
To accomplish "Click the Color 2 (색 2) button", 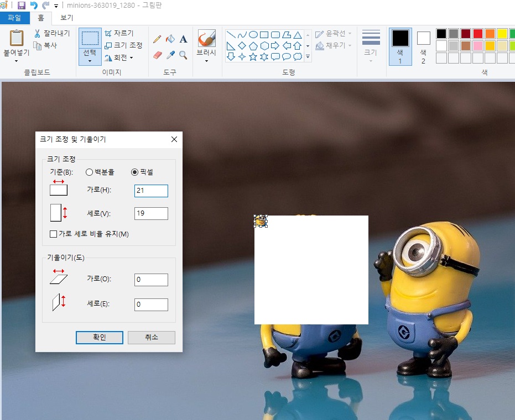I will pyautogui.click(x=423, y=46).
